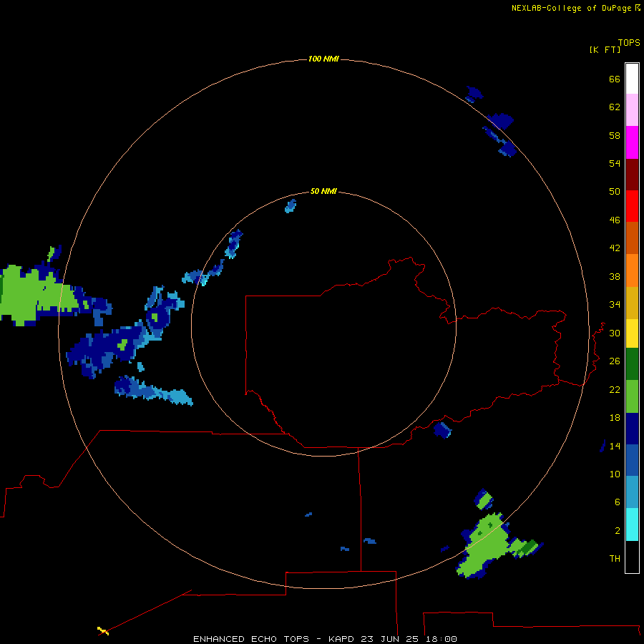Click the 46 legend value
Image resolution: width=644 pixels, height=644 pixels.
tap(615, 220)
